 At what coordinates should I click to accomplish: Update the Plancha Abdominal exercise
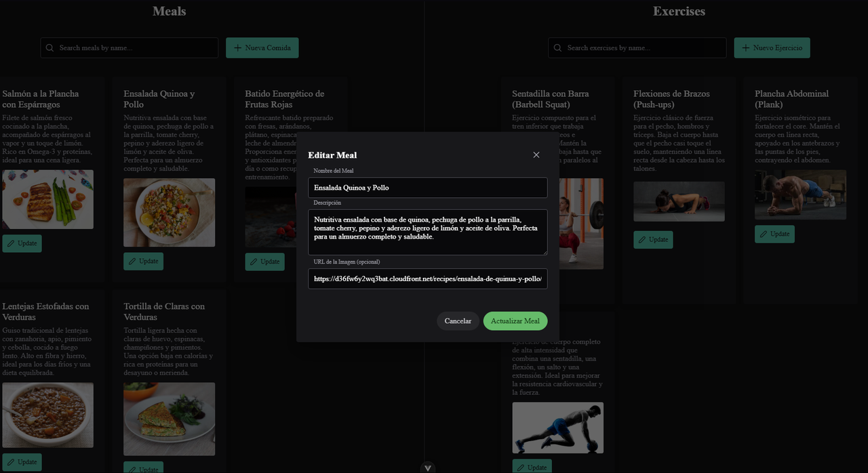pyautogui.click(x=774, y=234)
